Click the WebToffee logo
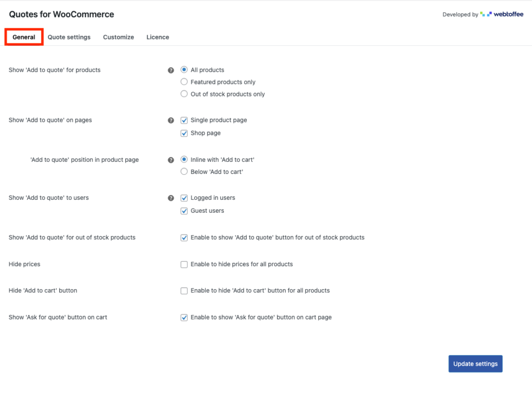Image resolution: width=532 pixels, height=397 pixels. pos(501,14)
